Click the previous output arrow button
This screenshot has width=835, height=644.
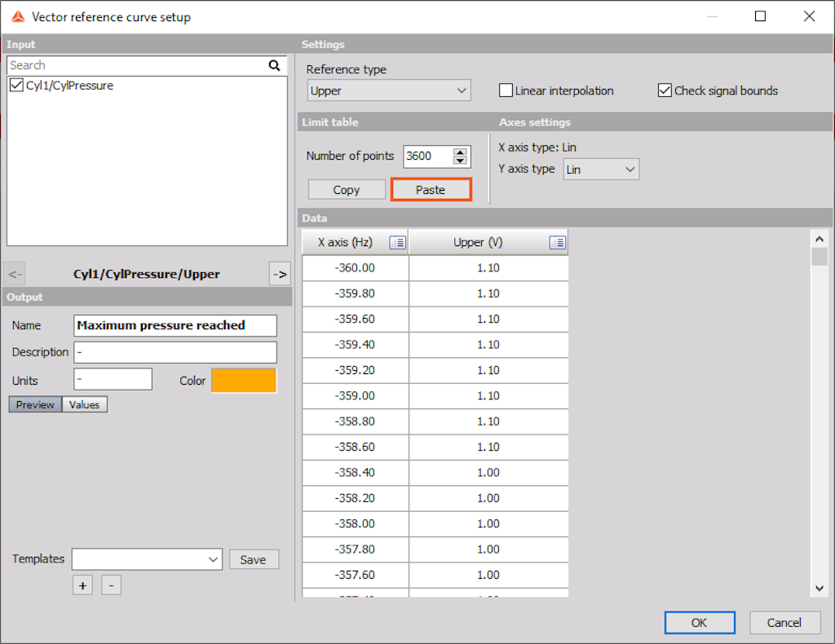point(15,274)
